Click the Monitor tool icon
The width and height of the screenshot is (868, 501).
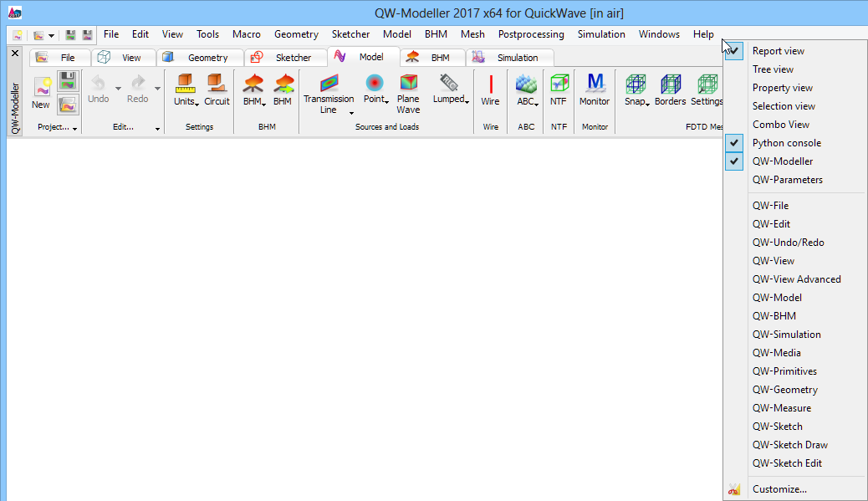(x=595, y=90)
